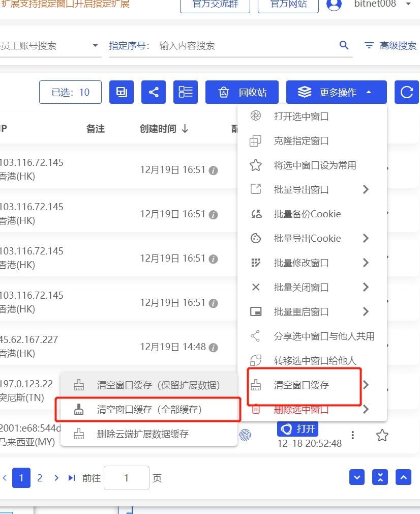Go to page 2
The height and width of the screenshot is (514, 420).
(x=40, y=478)
